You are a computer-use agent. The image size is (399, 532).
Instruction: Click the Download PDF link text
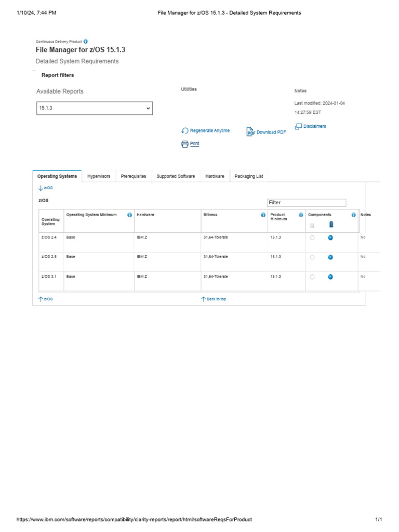click(271, 132)
